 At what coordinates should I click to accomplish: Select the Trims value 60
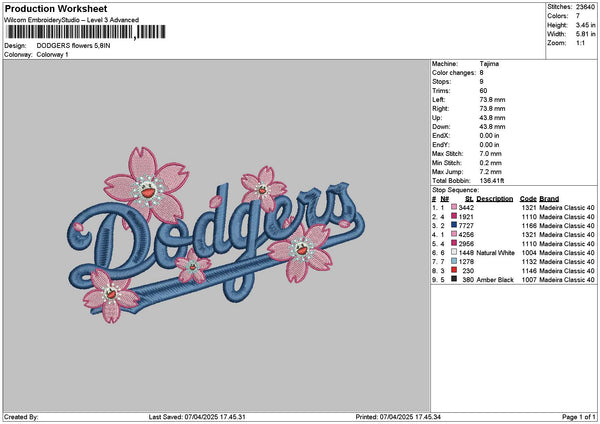point(483,91)
